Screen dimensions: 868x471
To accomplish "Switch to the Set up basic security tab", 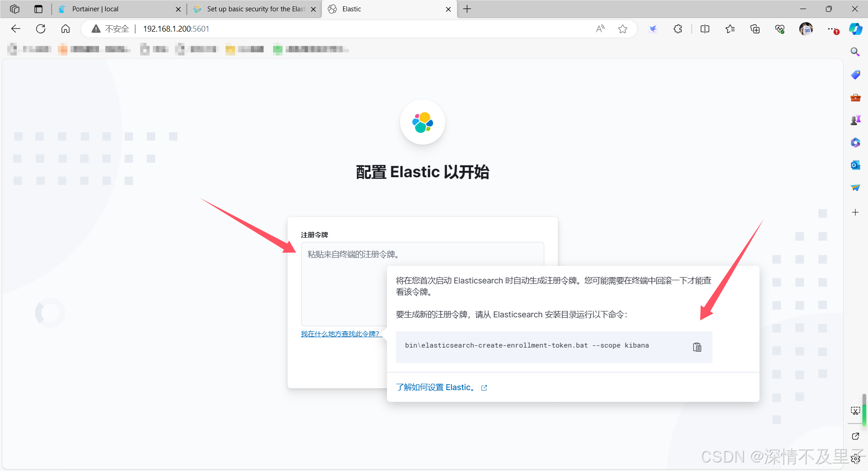I will [255, 9].
